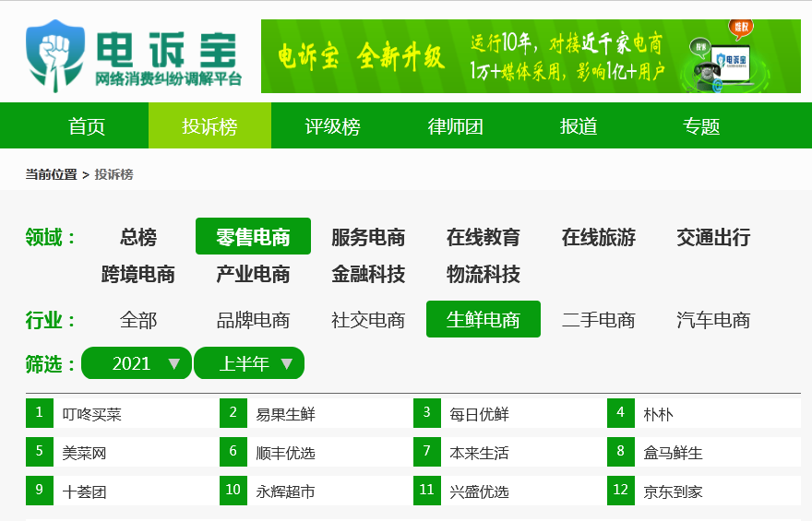Select 全部 in the industry row
The image size is (812, 521).
138,320
